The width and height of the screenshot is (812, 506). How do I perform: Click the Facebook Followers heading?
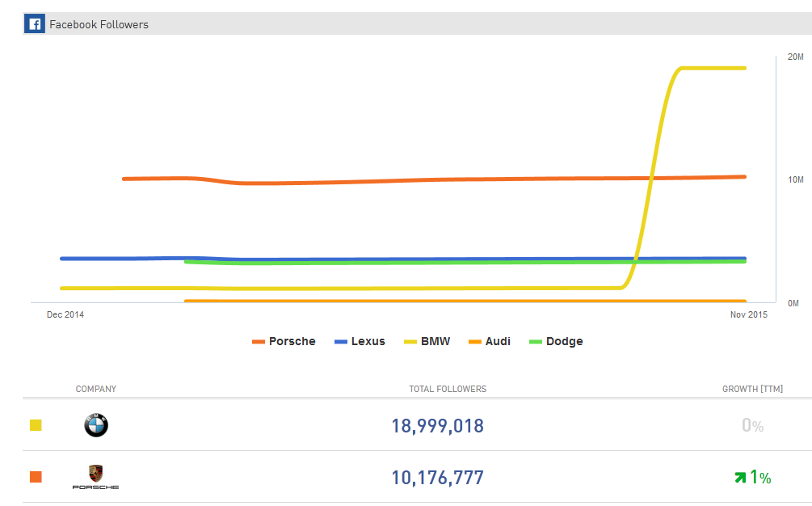99,24
